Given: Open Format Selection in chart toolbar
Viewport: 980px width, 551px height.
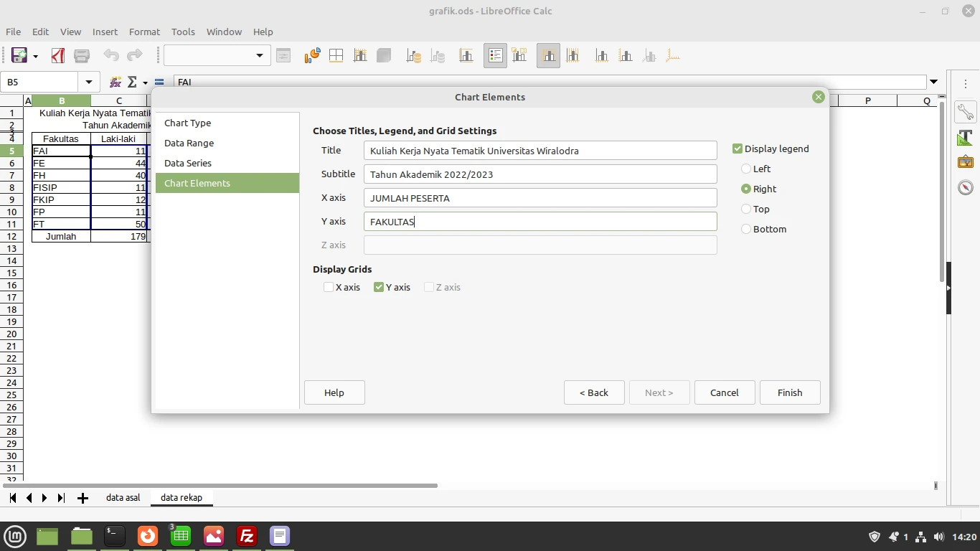Looking at the screenshot, I should click(x=283, y=56).
